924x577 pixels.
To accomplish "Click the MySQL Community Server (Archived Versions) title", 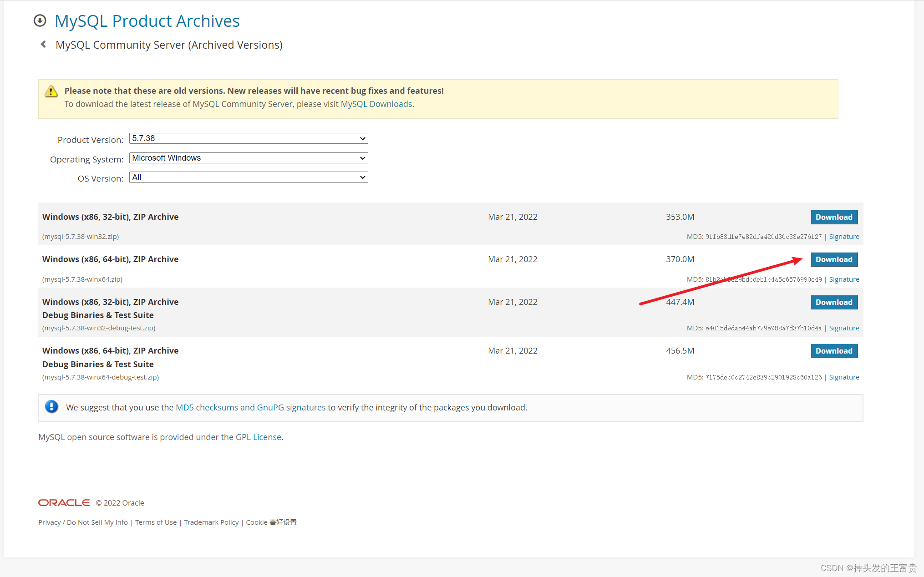I will point(169,45).
